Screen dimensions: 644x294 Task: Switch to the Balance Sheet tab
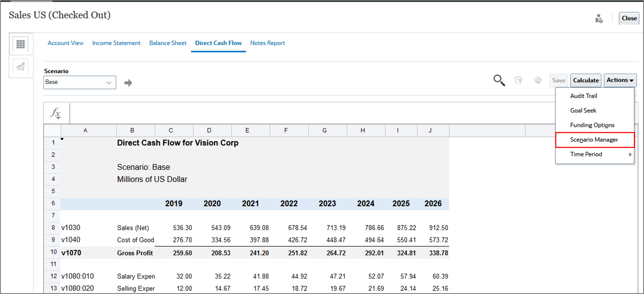[x=168, y=43]
